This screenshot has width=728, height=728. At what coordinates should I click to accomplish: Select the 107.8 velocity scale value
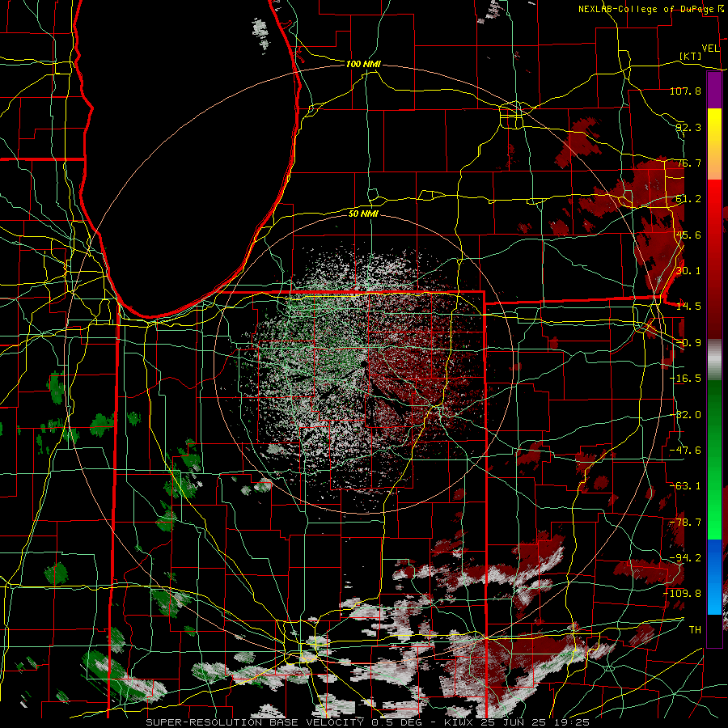click(x=685, y=91)
